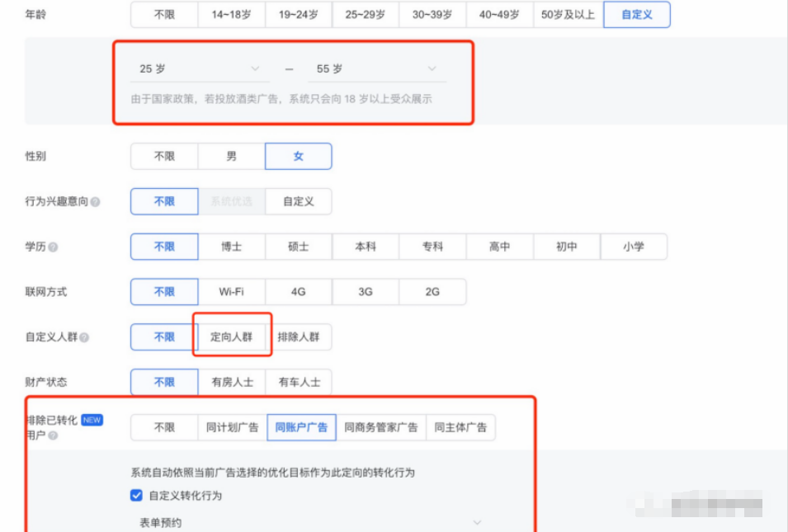Viewport: 788px width, 532px height.
Task: Select 有房人士 property status
Action: point(232,382)
